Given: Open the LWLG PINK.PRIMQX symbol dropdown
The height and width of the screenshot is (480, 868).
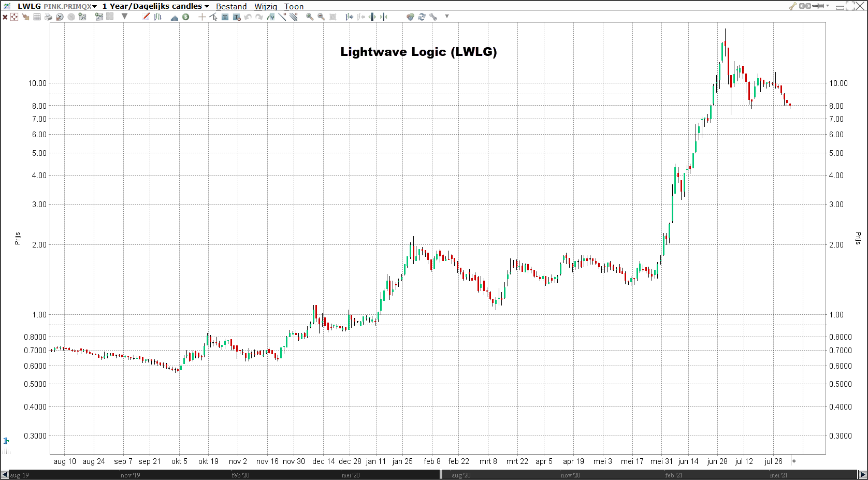Looking at the screenshot, I should tap(57, 6).
